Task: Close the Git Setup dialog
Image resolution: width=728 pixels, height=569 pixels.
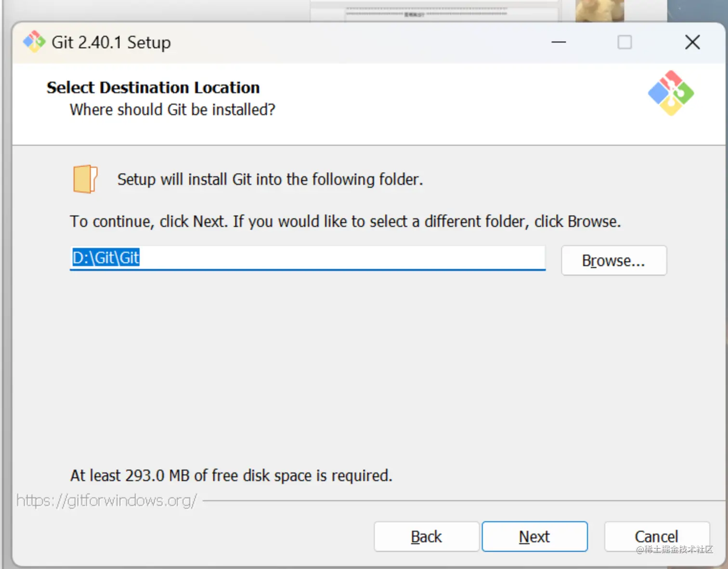Action: coord(692,42)
